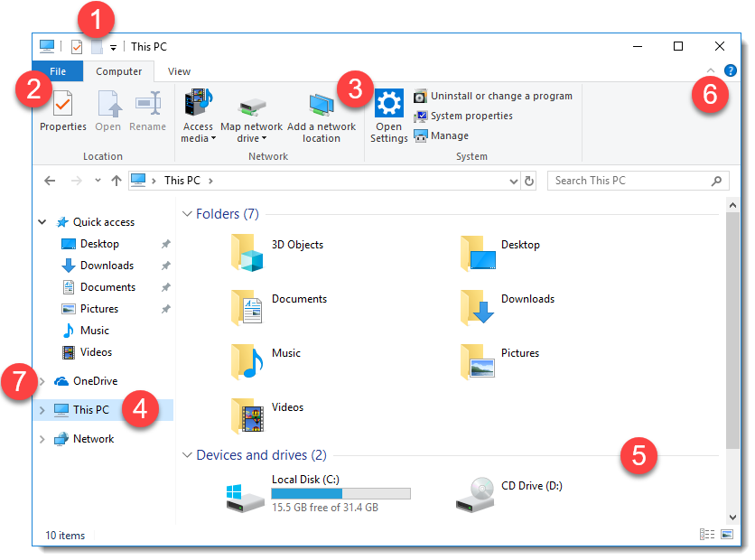This screenshot has height=560, width=755.
Task: Expand the OneDrive tree node
Action: point(42,380)
